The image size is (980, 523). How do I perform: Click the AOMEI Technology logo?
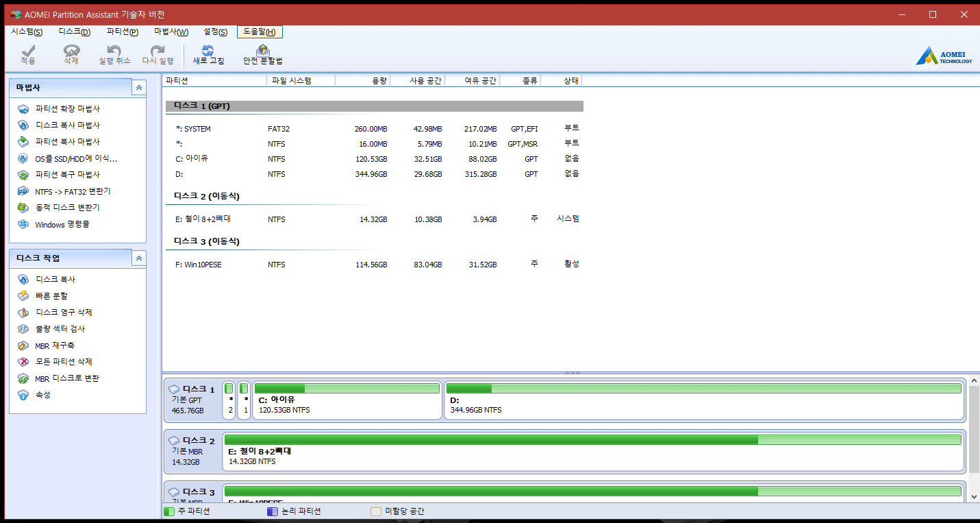coord(944,56)
